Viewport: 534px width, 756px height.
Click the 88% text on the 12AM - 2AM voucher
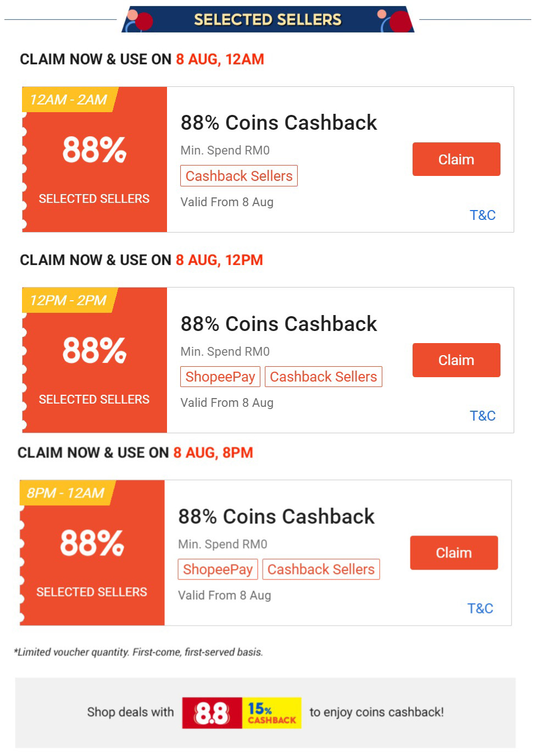(x=94, y=150)
